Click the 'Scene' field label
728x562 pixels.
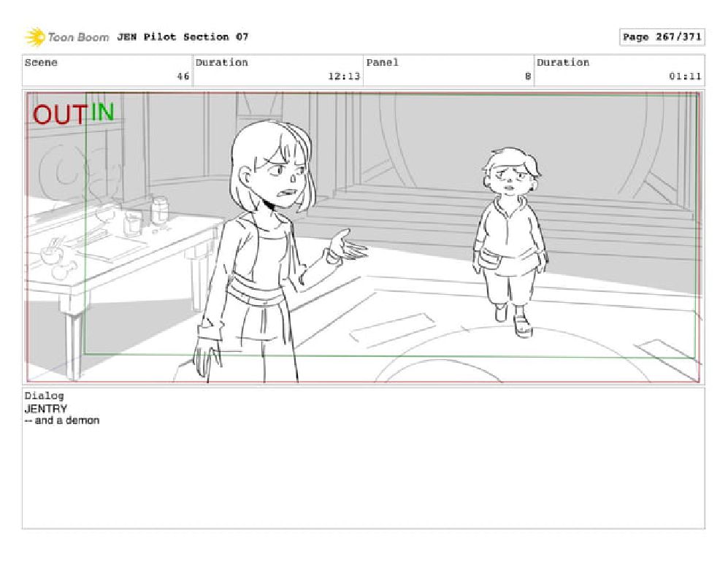[x=41, y=63]
